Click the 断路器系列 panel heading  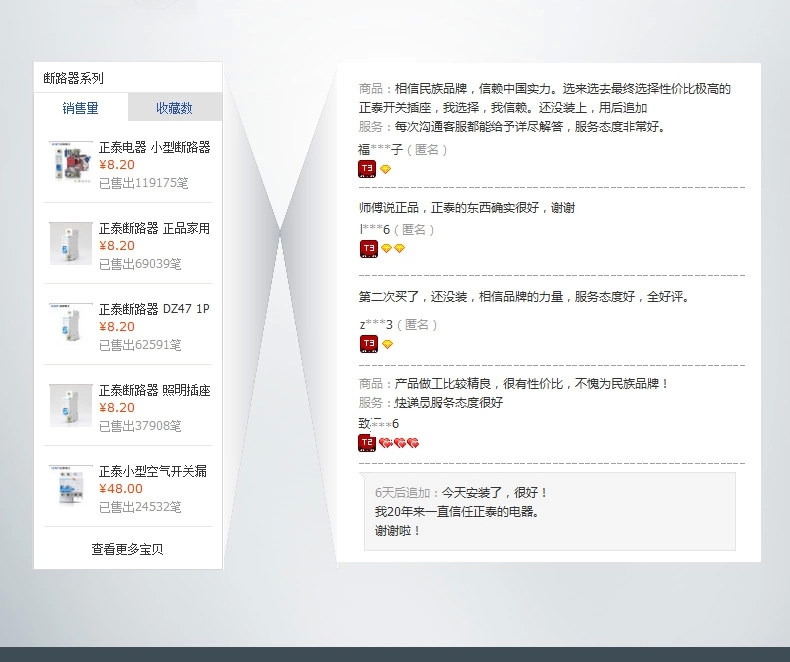(x=74, y=78)
